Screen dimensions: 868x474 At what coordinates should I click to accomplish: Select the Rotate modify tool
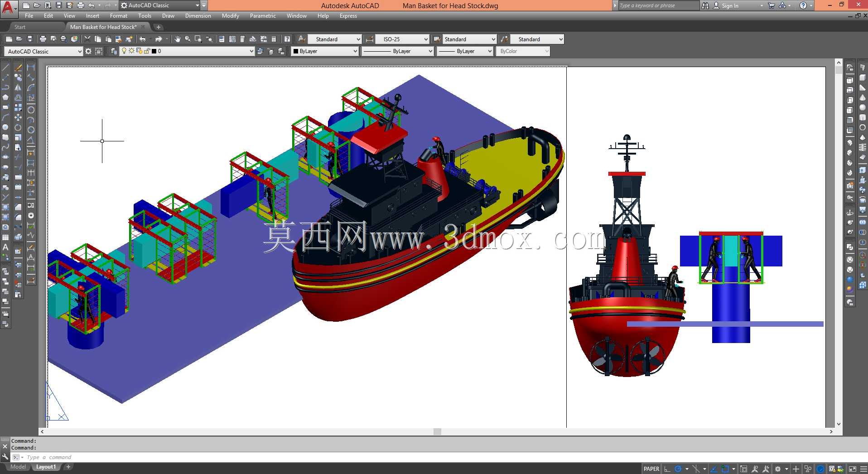point(19,127)
